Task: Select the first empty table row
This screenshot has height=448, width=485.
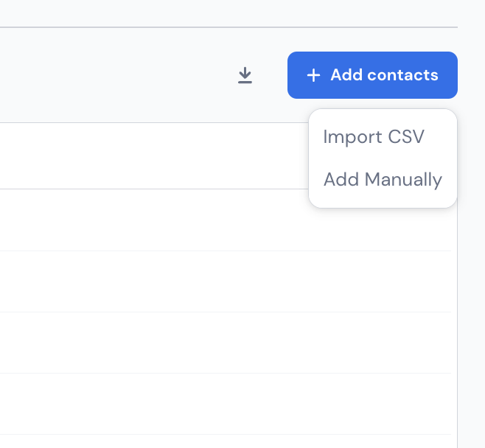Action: click(226, 220)
